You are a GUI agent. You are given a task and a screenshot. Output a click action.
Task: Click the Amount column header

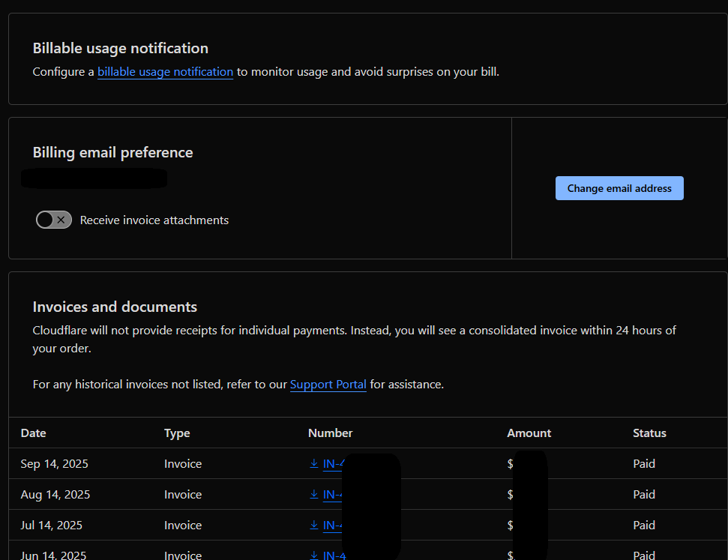click(x=529, y=433)
